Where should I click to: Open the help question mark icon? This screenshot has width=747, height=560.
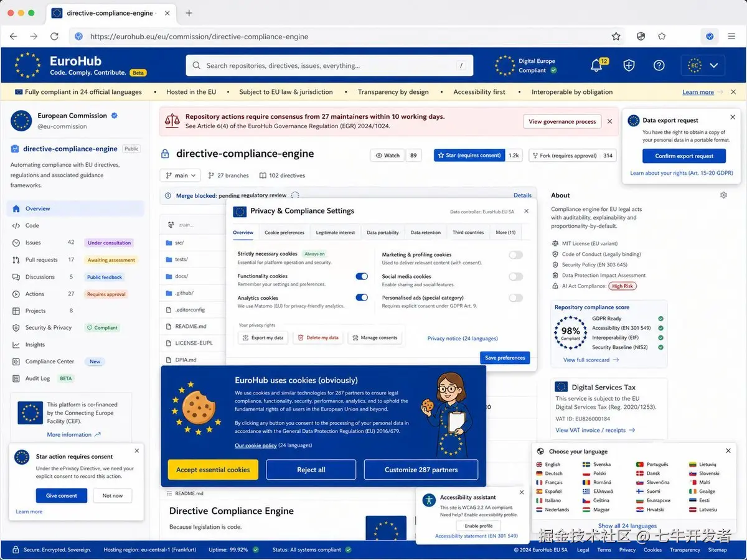[659, 65]
